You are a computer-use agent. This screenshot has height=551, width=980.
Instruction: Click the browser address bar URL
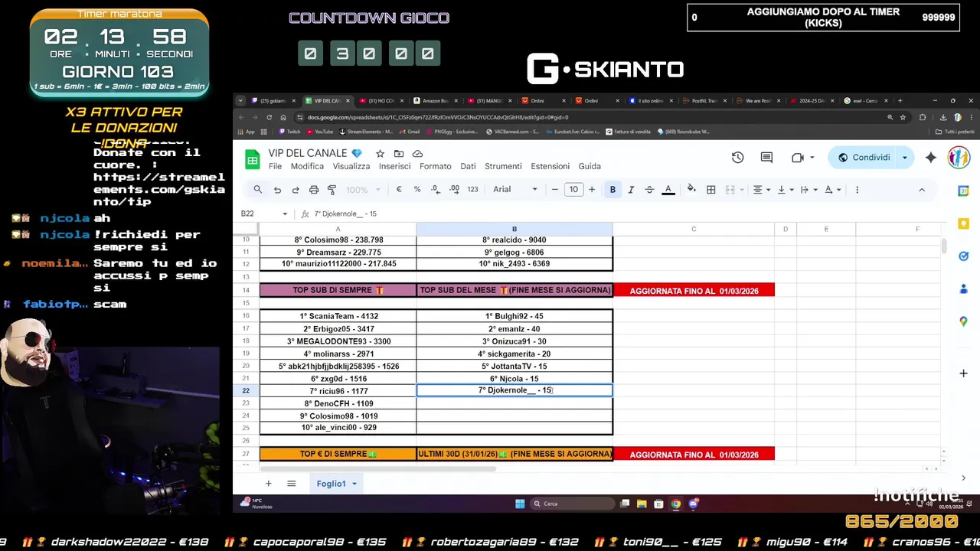point(437,117)
